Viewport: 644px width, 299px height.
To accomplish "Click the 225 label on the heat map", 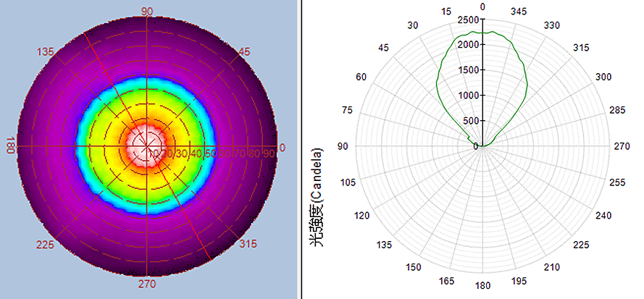I will (x=46, y=244).
